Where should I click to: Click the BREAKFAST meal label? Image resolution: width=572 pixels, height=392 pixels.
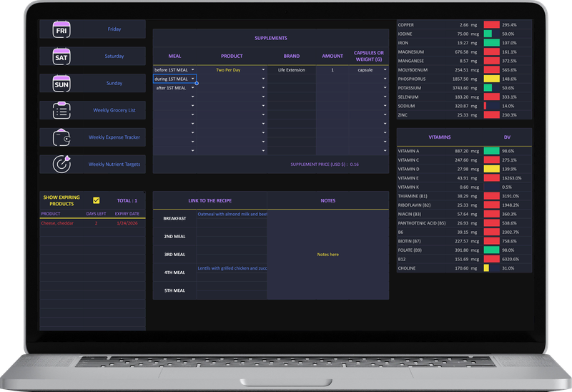(x=174, y=218)
